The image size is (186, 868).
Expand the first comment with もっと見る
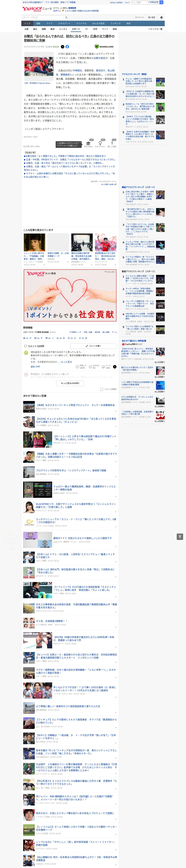66,362
